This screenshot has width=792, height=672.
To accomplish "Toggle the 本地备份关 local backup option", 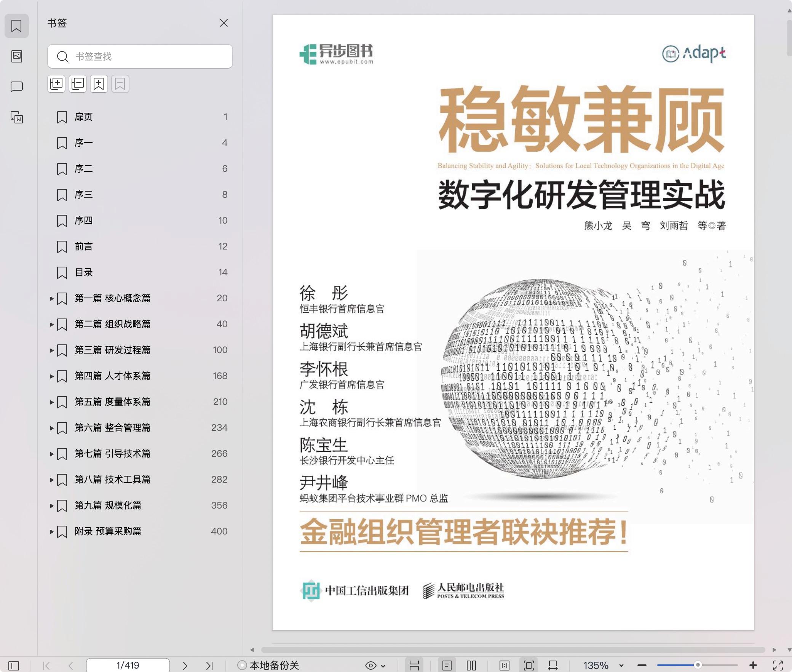I will click(268, 666).
